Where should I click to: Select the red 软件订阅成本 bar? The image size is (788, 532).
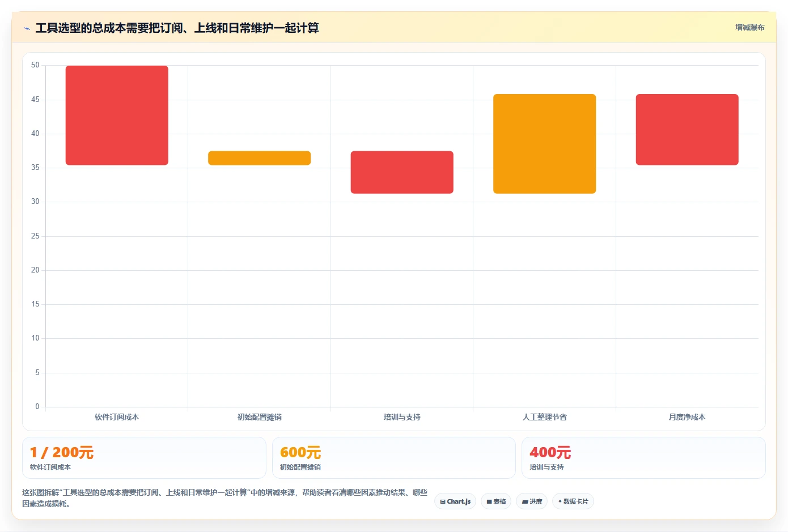click(117, 116)
